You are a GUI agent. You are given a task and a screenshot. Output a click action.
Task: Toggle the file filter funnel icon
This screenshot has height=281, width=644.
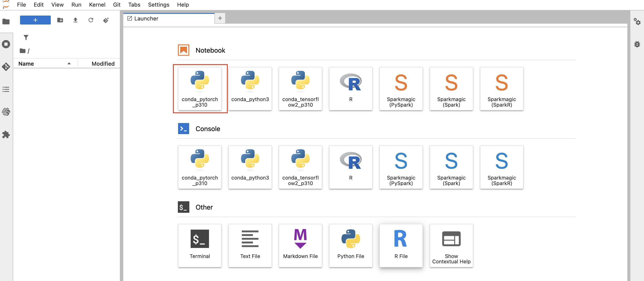pyautogui.click(x=26, y=38)
